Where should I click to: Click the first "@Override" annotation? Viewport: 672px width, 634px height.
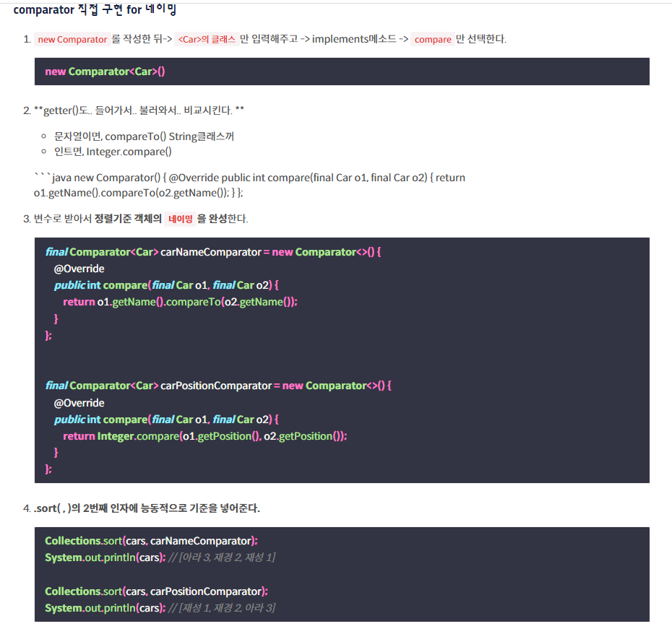coord(79,269)
